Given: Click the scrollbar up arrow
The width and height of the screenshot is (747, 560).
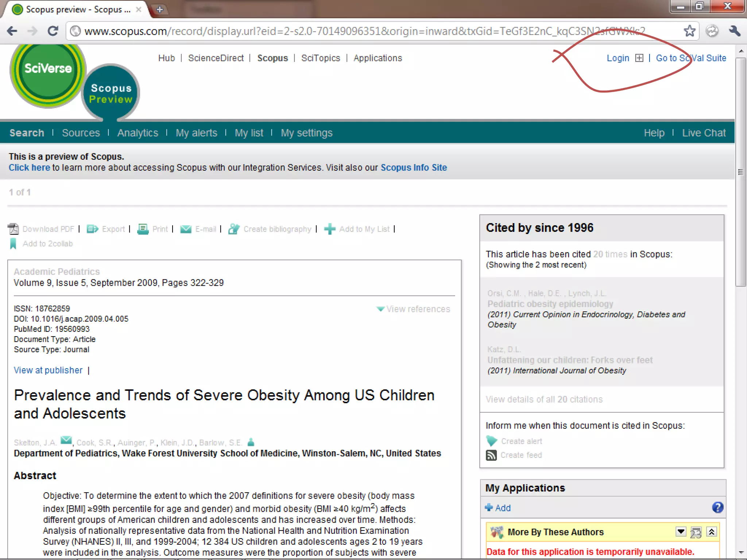Looking at the screenshot, I should pos(740,51).
